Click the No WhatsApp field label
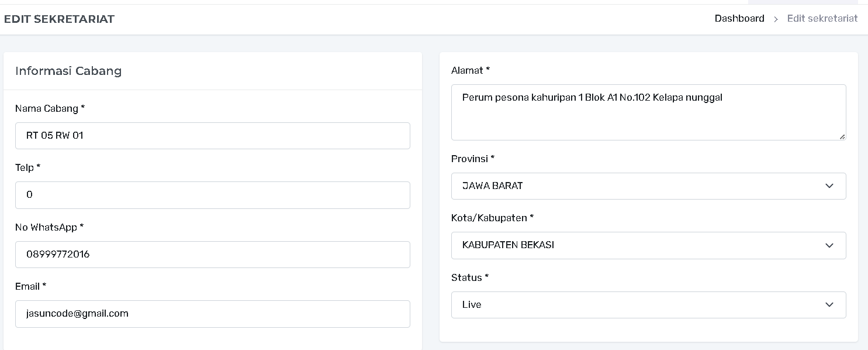Image resolution: width=868 pixels, height=350 pixels. click(49, 227)
